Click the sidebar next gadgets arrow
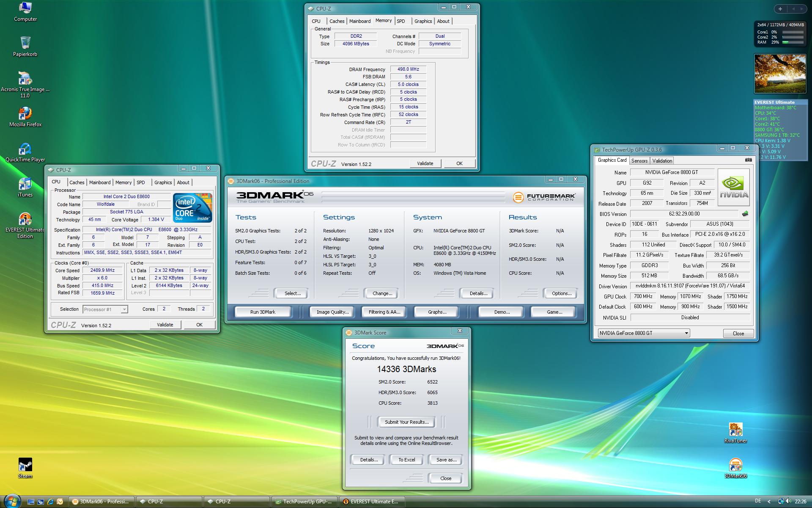The width and height of the screenshot is (812, 508). click(x=802, y=8)
